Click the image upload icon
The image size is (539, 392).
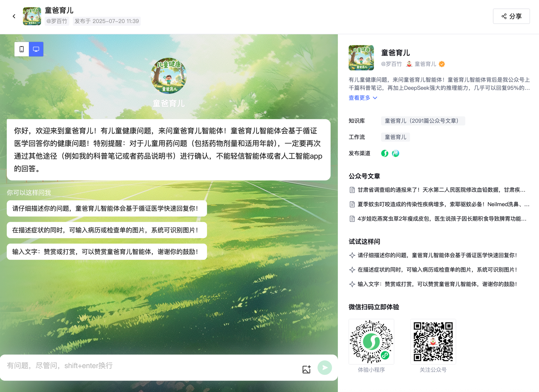tap(306, 369)
